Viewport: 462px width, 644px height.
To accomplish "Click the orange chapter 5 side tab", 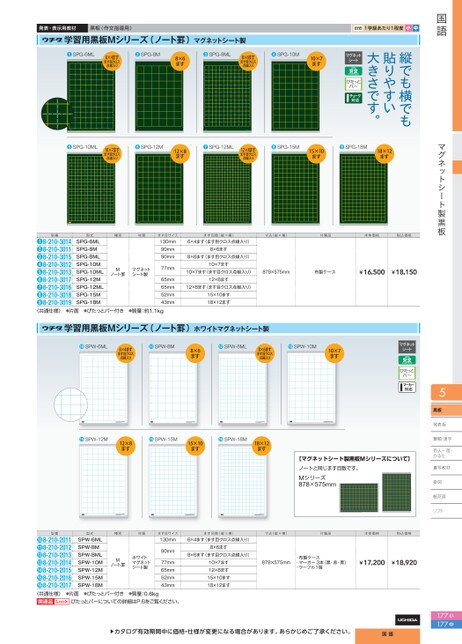I will (446, 392).
